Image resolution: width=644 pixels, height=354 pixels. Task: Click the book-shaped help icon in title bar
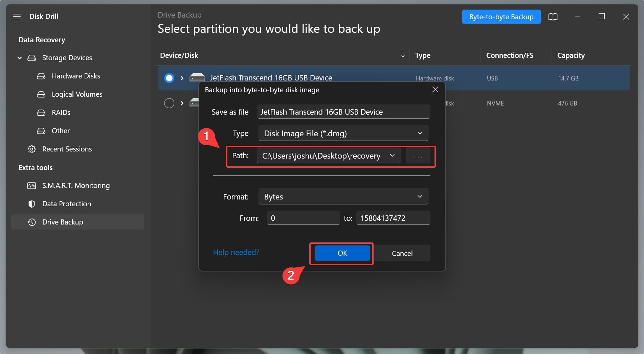click(x=553, y=17)
